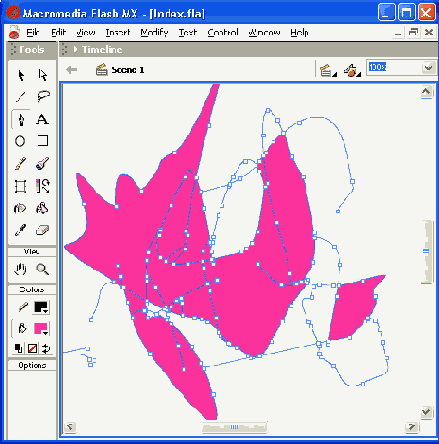Open the Edit Symbols button
Image resolution: width=439 pixels, height=444 pixels.
coord(352,70)
